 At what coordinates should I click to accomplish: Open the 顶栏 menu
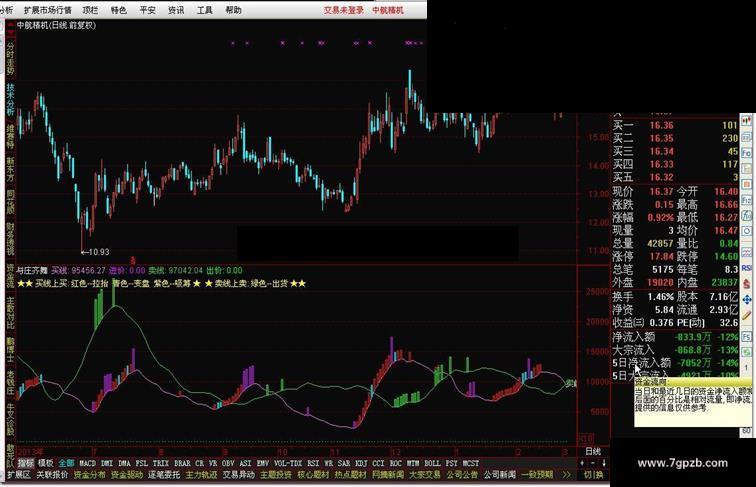90,10
